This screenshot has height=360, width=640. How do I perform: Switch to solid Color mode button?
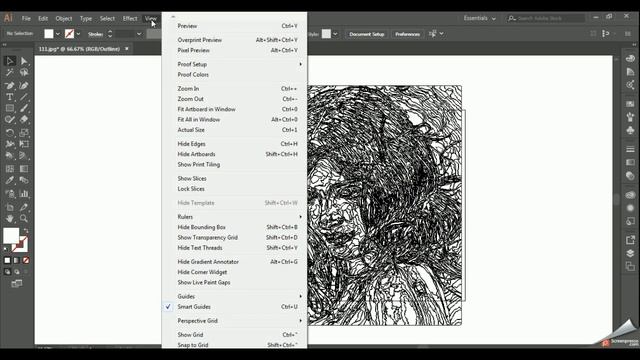coord(7,260)
